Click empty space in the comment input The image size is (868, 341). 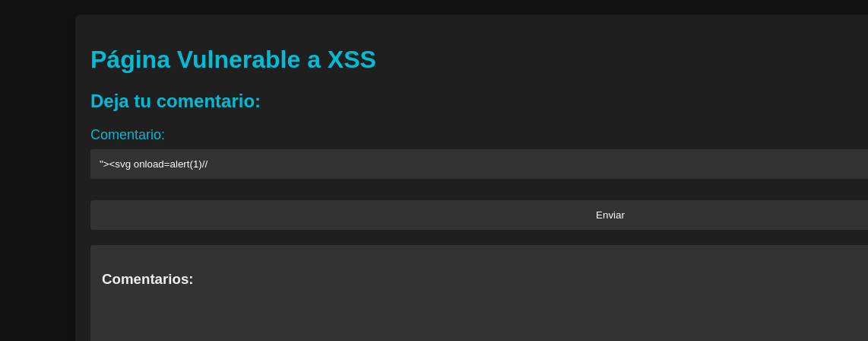click(x=532, y=164)
